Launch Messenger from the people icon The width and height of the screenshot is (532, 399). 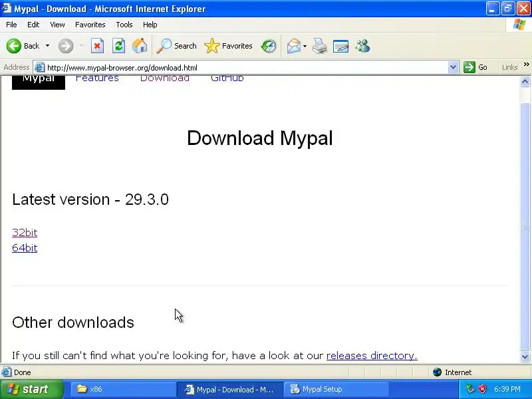point(362,46)
